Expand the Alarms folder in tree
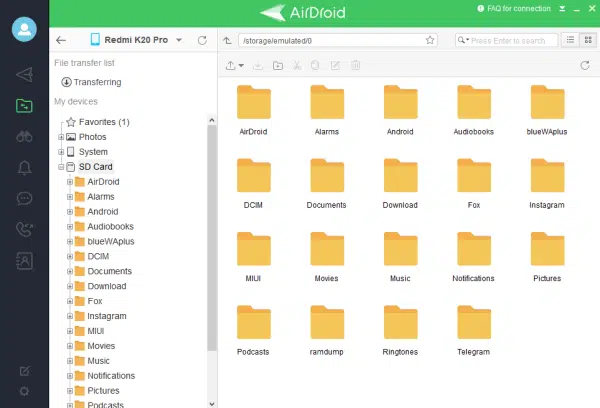This screenshot has width=600, height=408. tap(70, 197)
